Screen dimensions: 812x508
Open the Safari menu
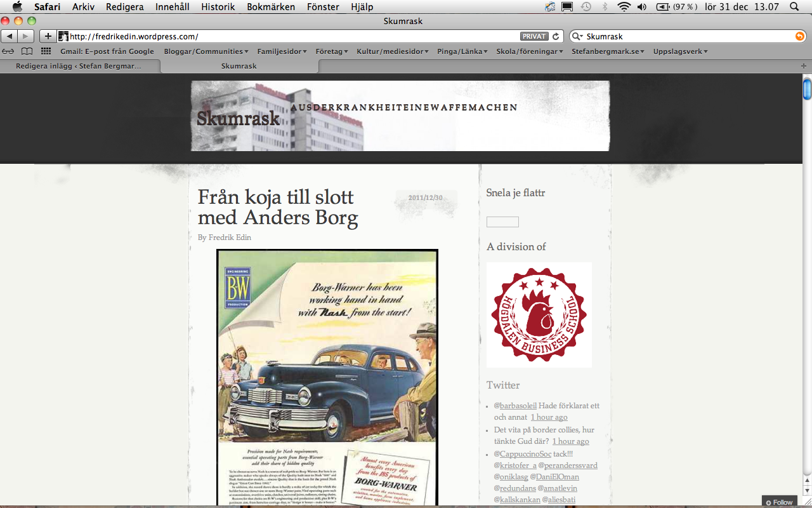(48, 7)
